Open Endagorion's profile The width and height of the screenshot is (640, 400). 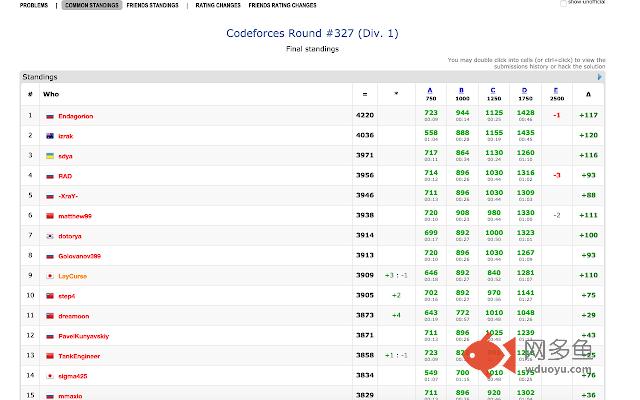click(76, 116)
